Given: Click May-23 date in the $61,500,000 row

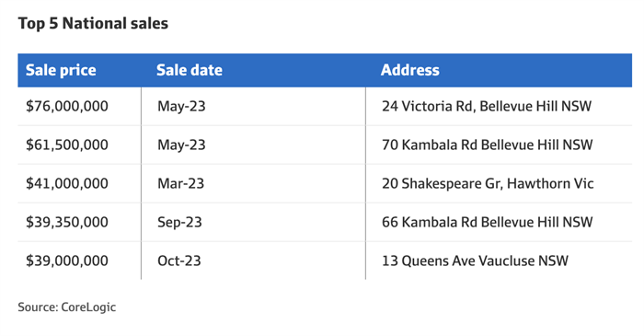Looking at the screenshot, I should coord(181,145).
